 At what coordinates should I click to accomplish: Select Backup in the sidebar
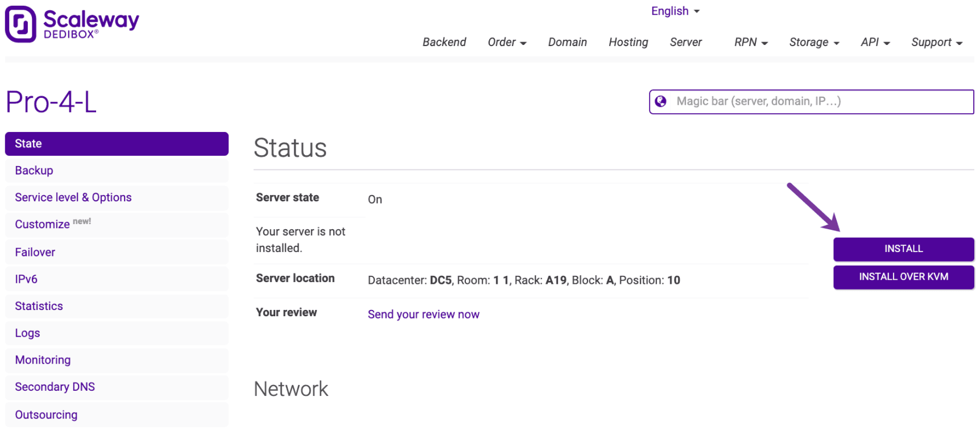point(34,171)
